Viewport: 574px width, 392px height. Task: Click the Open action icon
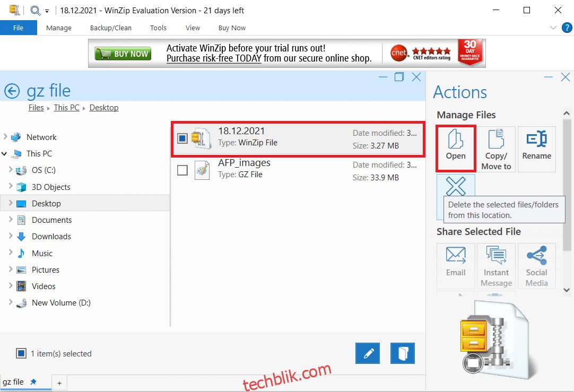pyautogui.click(x=455, y=149)
